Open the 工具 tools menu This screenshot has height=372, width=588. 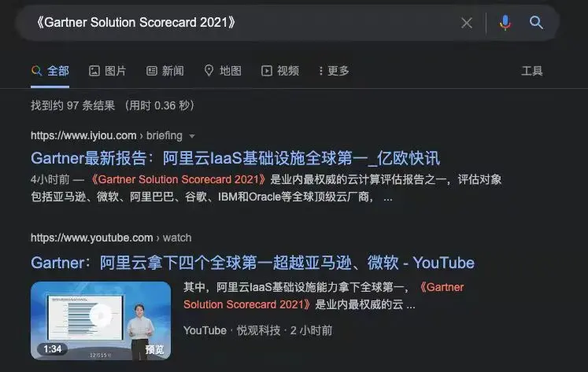tap(532, 71)
